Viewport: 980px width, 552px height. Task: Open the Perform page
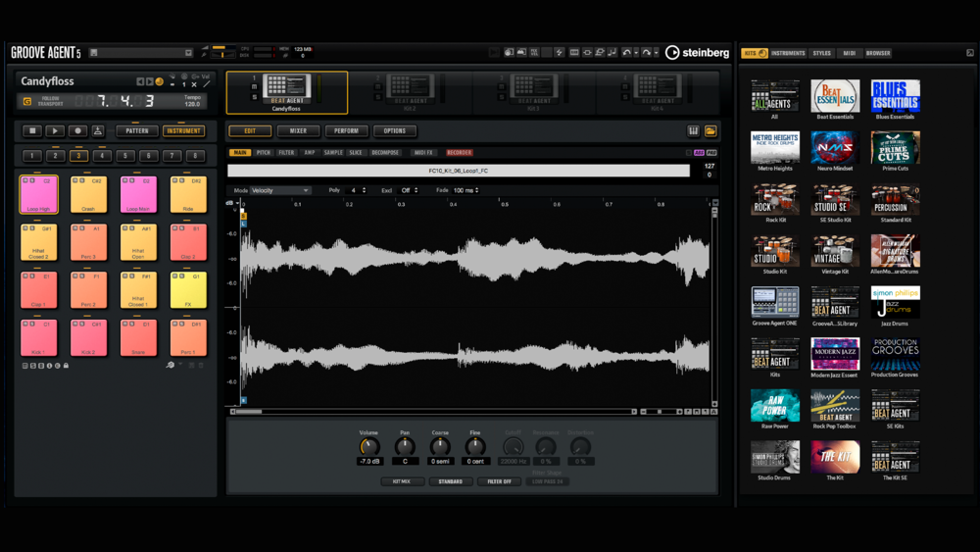(x=346, y=130)
